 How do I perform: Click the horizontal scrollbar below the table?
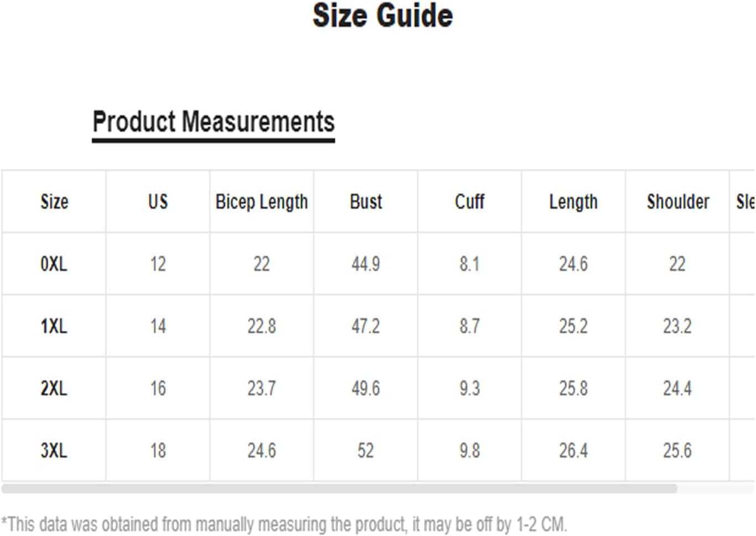tap(339, 489)
